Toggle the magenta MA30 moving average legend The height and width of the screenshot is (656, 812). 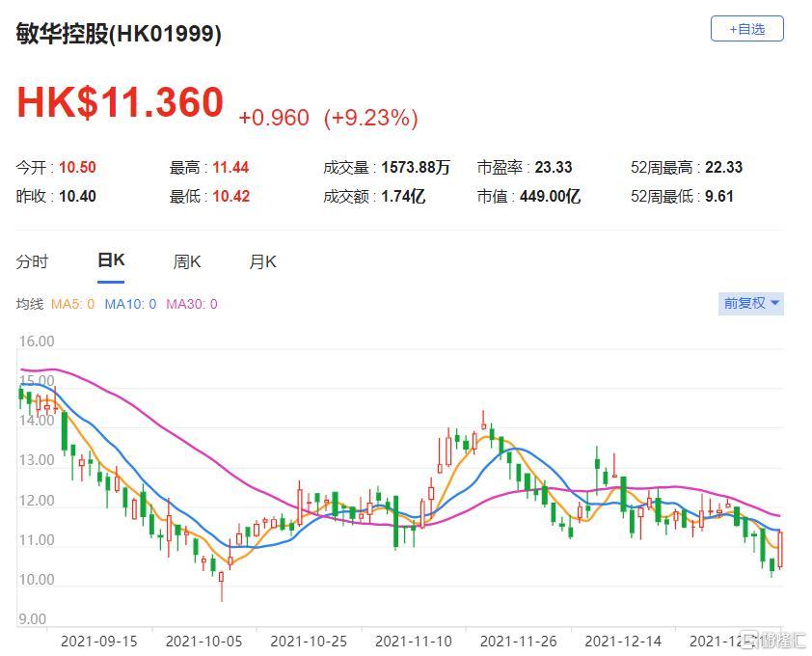tap(191, 304)
